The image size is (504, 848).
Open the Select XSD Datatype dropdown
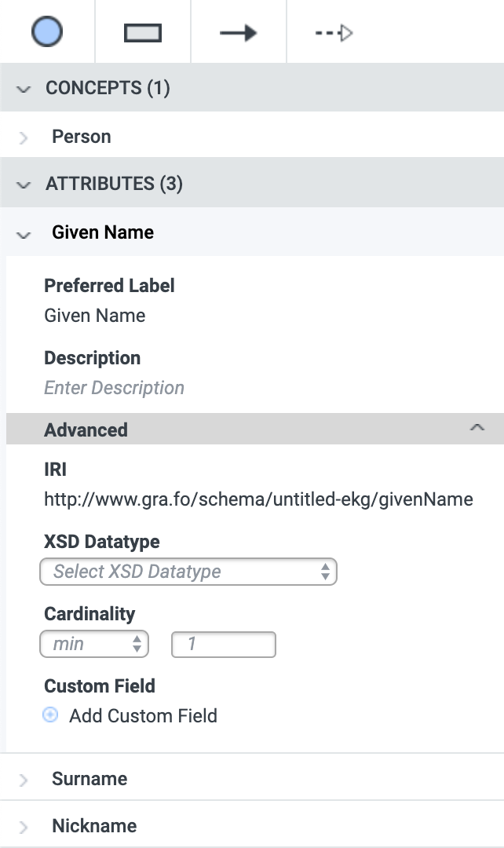click(188, 572)
